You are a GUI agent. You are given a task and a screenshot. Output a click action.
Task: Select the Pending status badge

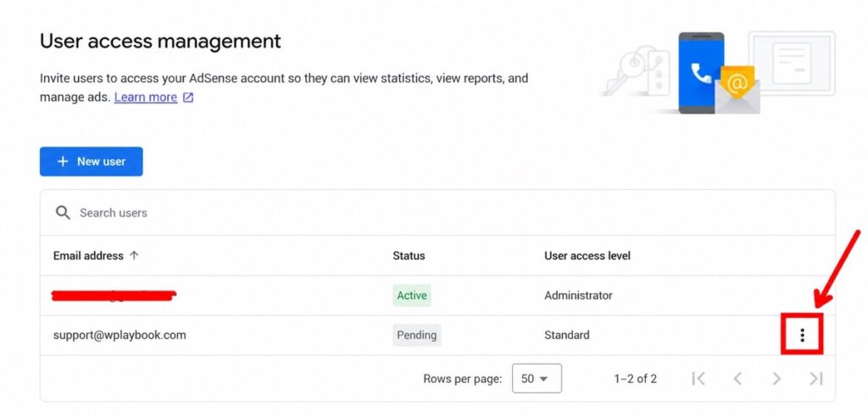pyautogui.click(x=417, y=335)
